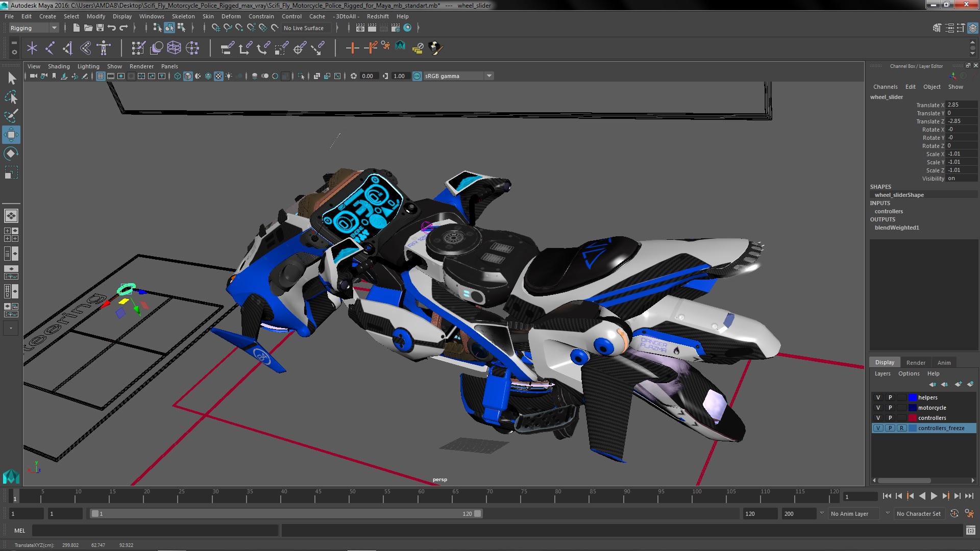The width and height of the screenshot is (980, 551).
Task: Open the Skeleton menu
Action: 183,16
